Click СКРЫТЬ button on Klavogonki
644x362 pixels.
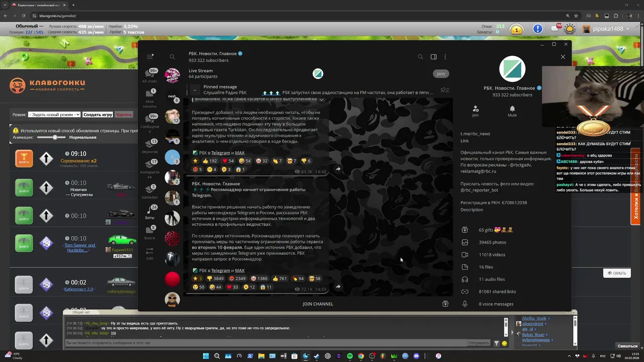click(617, 273)
